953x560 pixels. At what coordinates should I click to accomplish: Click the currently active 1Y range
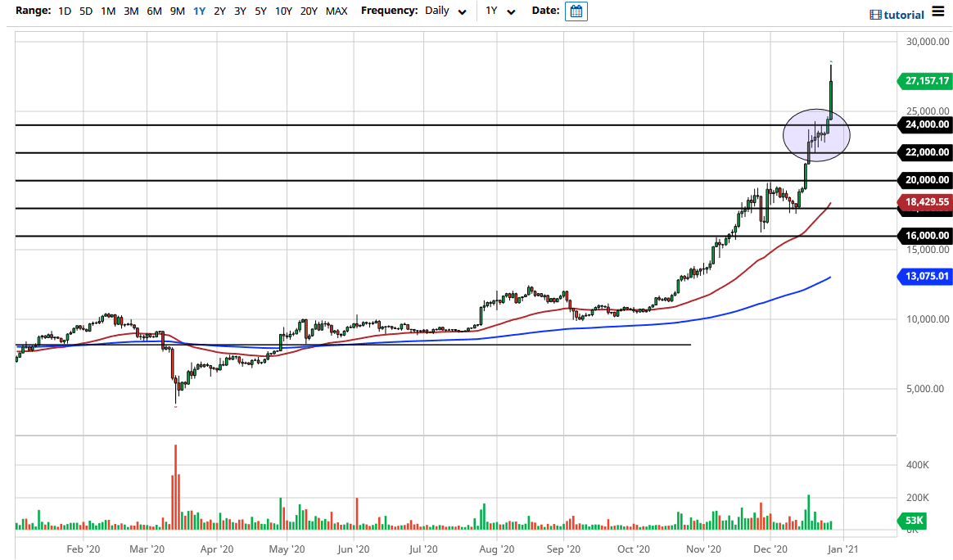point(197,11)
